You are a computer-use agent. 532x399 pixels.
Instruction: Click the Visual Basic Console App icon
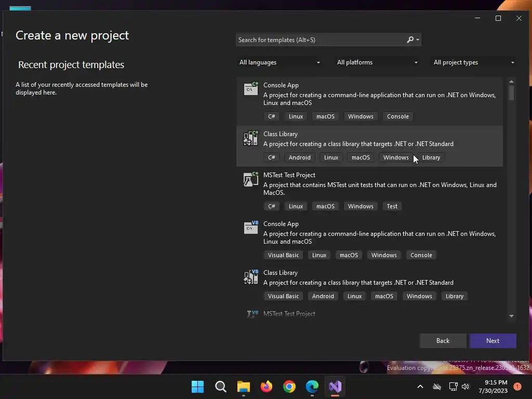(251, 228)
